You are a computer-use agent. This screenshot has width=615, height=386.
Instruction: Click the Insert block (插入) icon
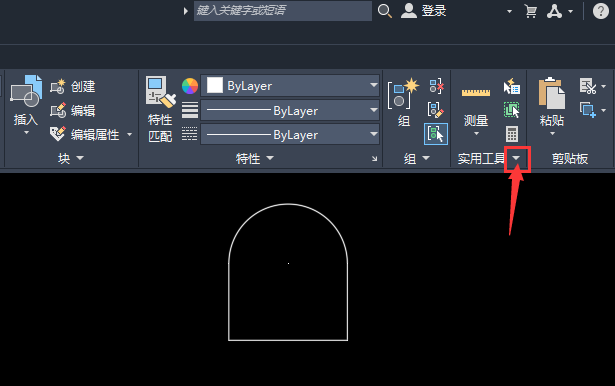click(x=26, y=91)
